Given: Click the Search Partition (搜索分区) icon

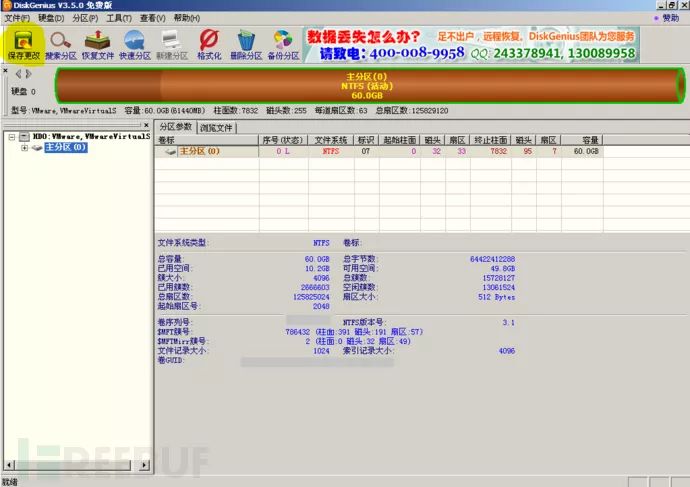Looking at the screenshot, I should pos(61,44).
